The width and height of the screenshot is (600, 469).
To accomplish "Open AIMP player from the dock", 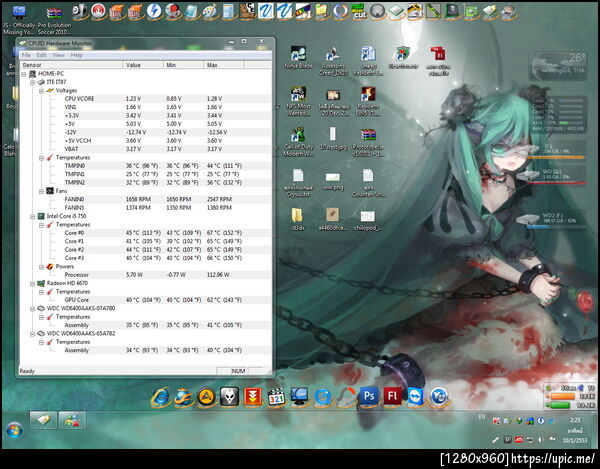I will tap(207, 396).
